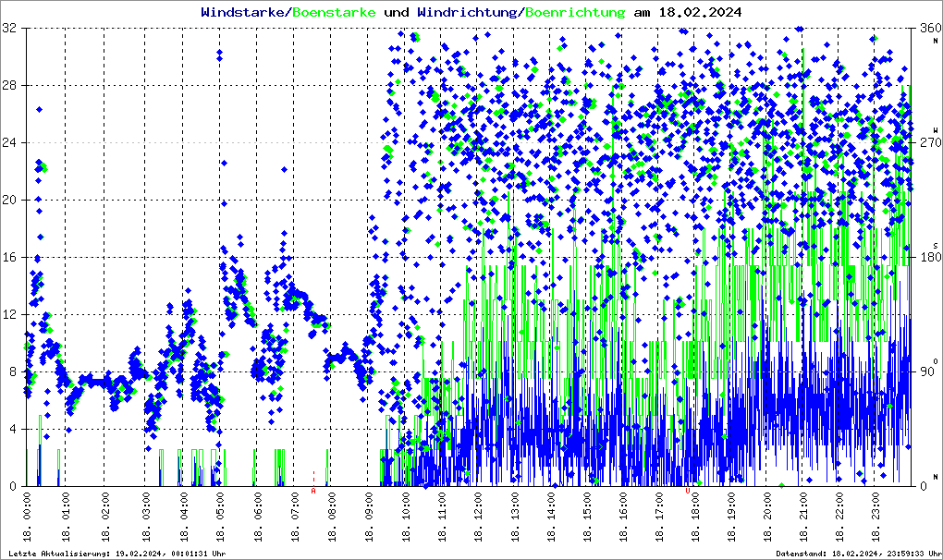
Task: Click the 'Datenstand' timestamp footer text
Action: click(855, 553)
